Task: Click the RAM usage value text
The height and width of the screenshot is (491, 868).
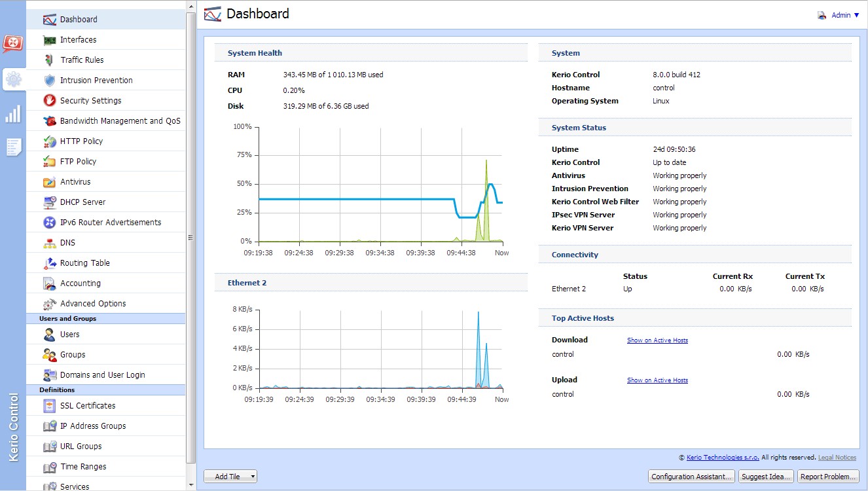Action: point(333,75)
